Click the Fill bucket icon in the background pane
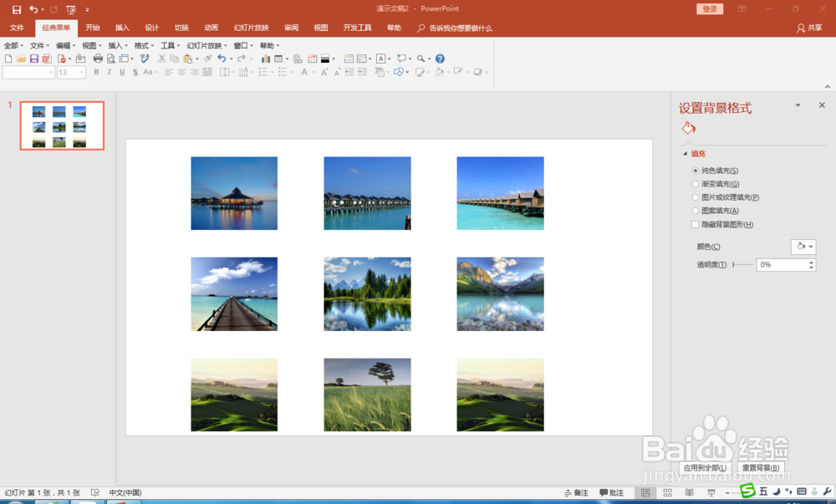 [x=688, y=128]
